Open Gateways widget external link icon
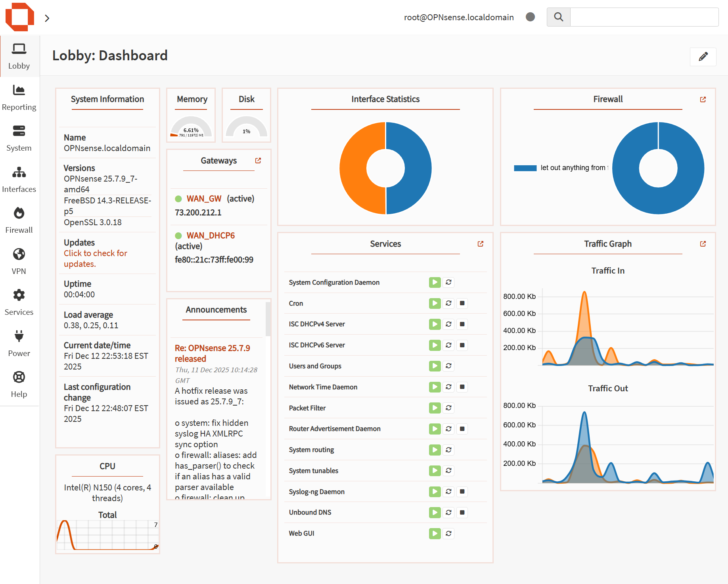Image resolution: width=728 pixels, height=584 pixels. click(x=258, y=161)
